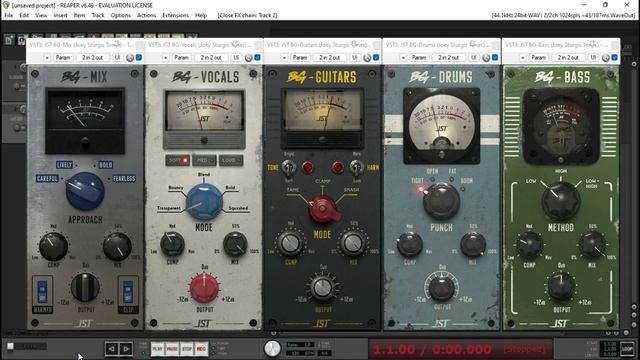Open the Insert menu
This screenshot has width=640, height=360.
(60, 15)
